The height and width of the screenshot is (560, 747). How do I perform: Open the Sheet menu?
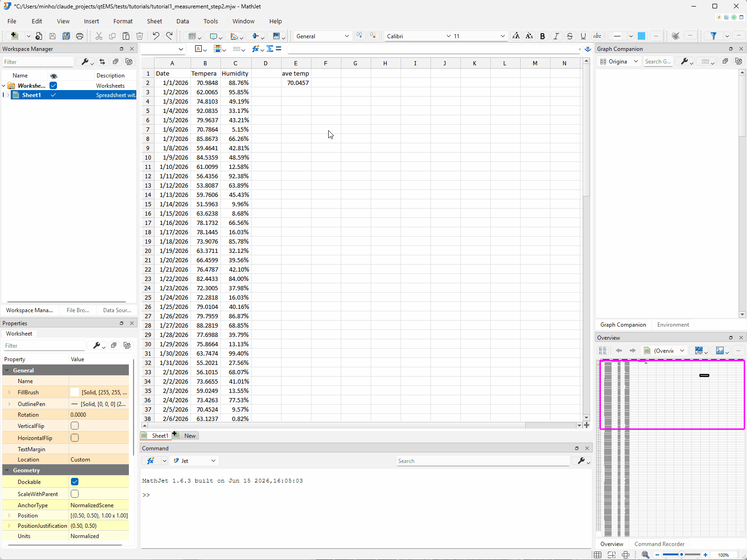pos(155,21)
